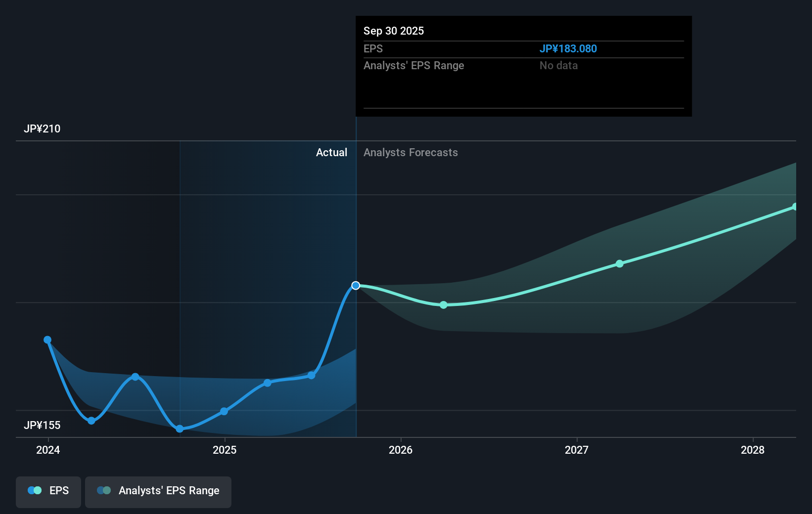Click the JP¥210 axis gridline label
The image size is (812, 514).
coord(43,128)
